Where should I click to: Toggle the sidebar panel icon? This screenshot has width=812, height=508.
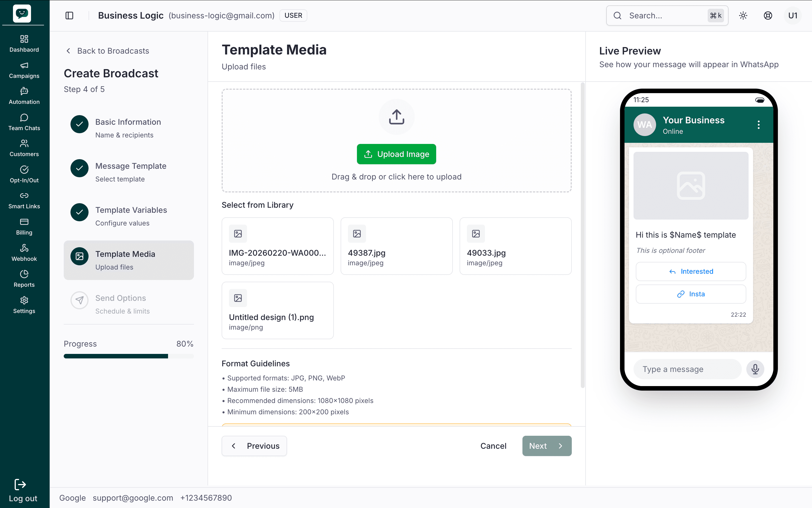click(69, 16)
